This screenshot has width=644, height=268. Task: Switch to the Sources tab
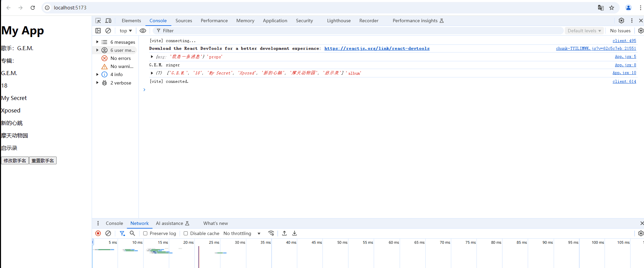(184, 21)
